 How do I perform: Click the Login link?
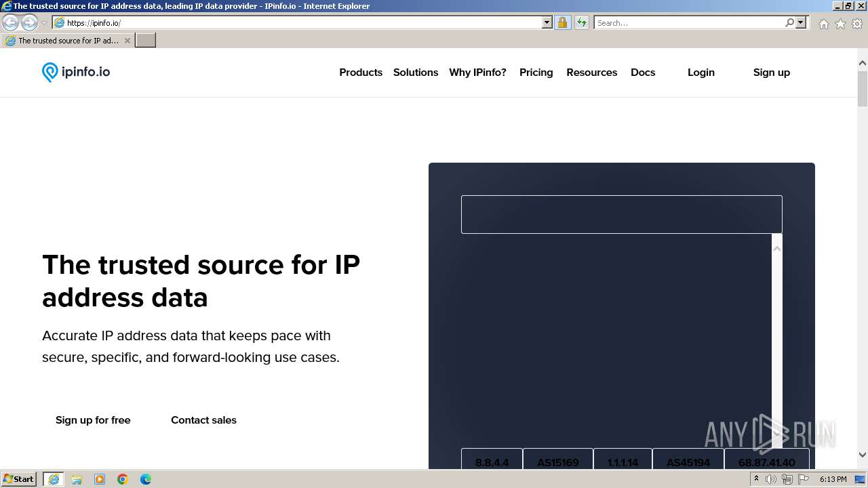pos(701,73)
